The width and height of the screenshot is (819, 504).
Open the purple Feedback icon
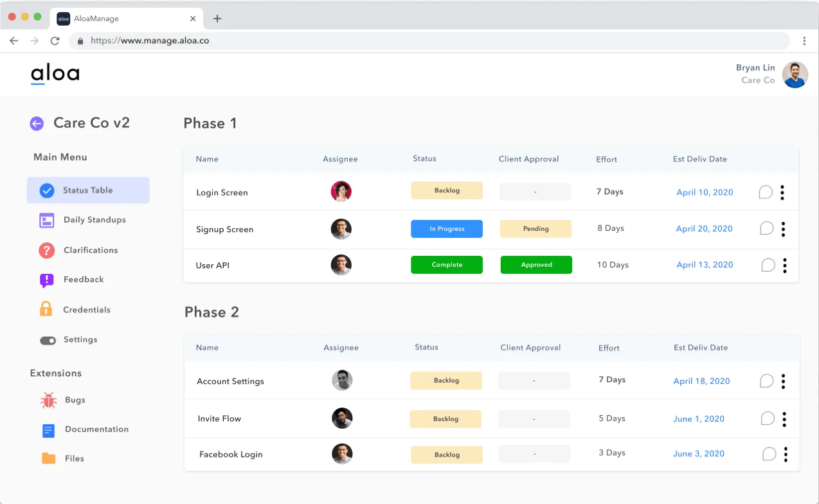click(46, 280)
